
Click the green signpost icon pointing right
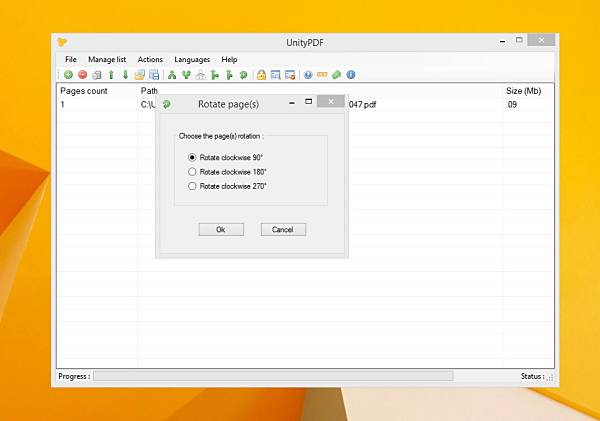coord(215,75)
